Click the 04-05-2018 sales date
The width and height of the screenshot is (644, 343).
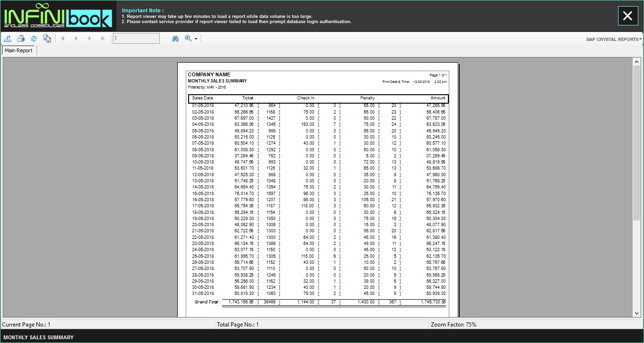[203, 124]
